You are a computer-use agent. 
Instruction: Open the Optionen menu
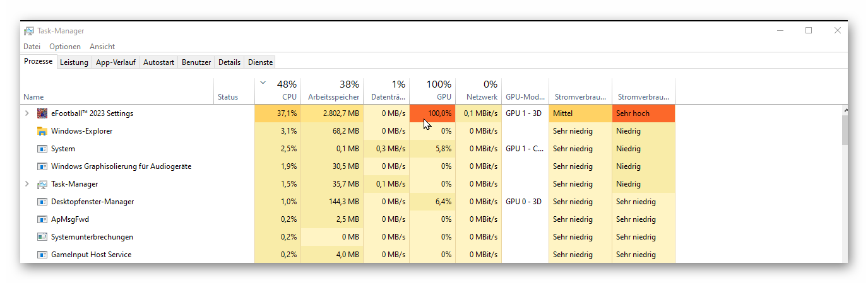(x=65, y=47)
